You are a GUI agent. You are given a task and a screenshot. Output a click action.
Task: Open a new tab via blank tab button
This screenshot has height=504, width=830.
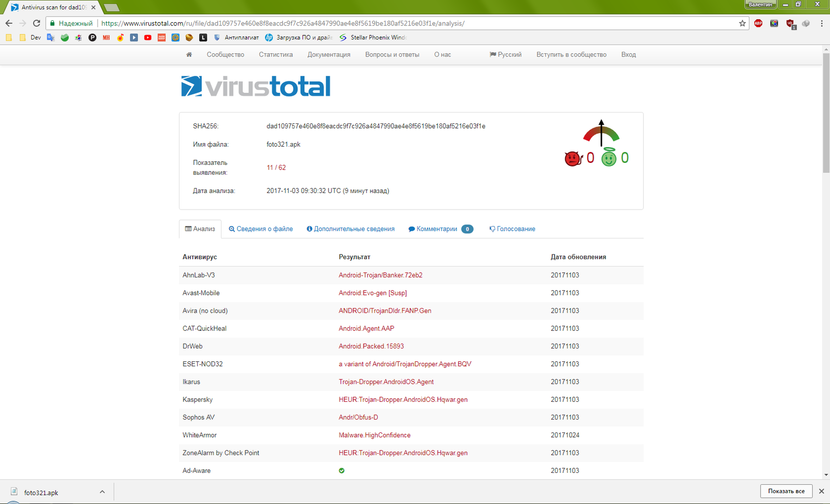click(111, 7)
